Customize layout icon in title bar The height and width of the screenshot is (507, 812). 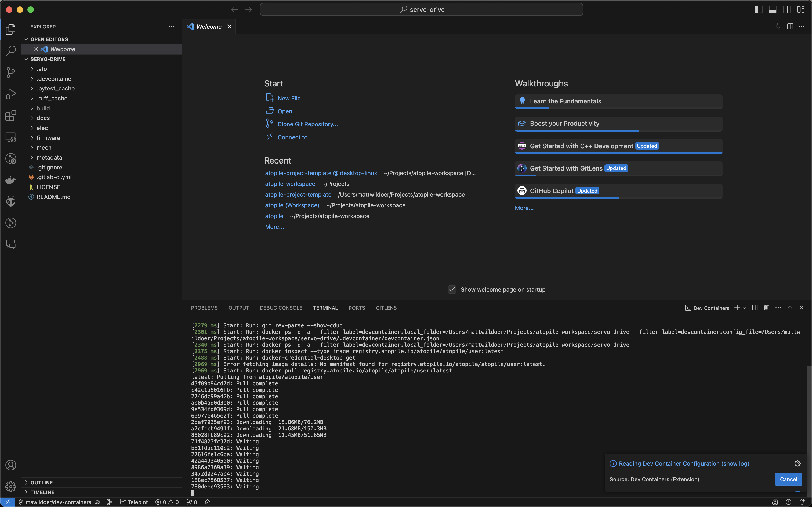pos(801,9)
